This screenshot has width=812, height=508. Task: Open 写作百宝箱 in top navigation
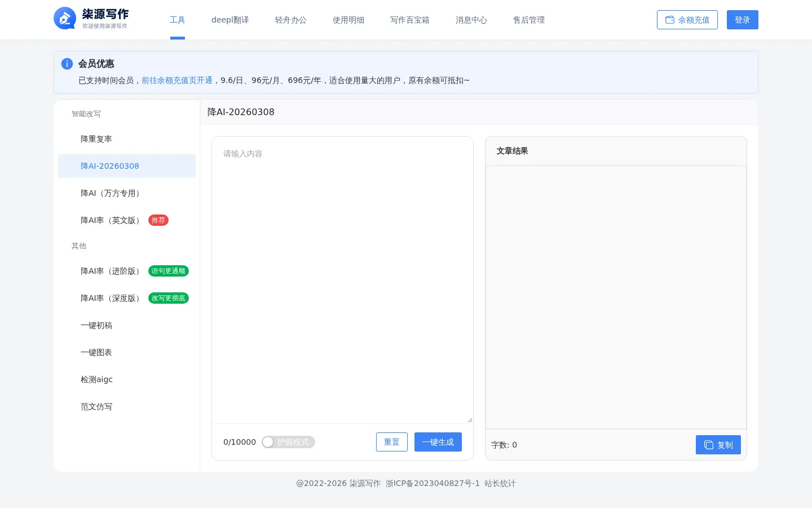click(x=410, y=20)
